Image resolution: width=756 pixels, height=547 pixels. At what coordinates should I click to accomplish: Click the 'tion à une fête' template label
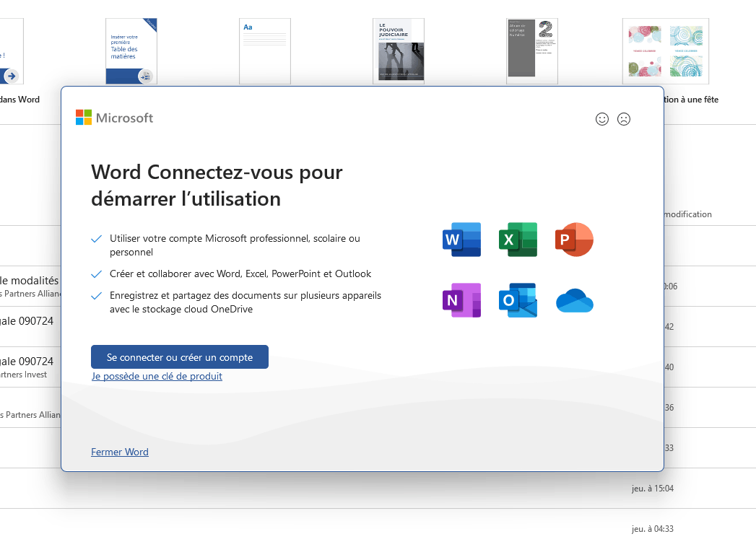[692, 100]
